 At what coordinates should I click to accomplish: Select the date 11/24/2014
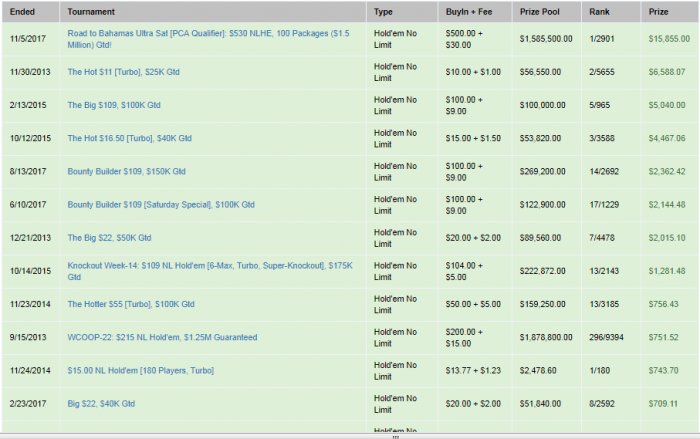30,370
